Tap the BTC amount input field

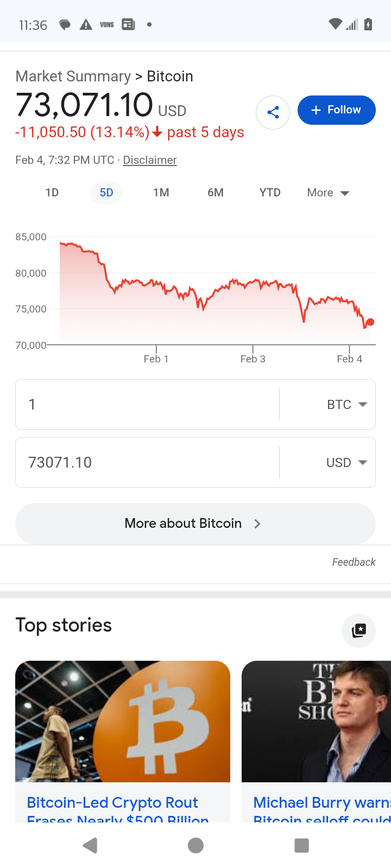tap(147, 405)
